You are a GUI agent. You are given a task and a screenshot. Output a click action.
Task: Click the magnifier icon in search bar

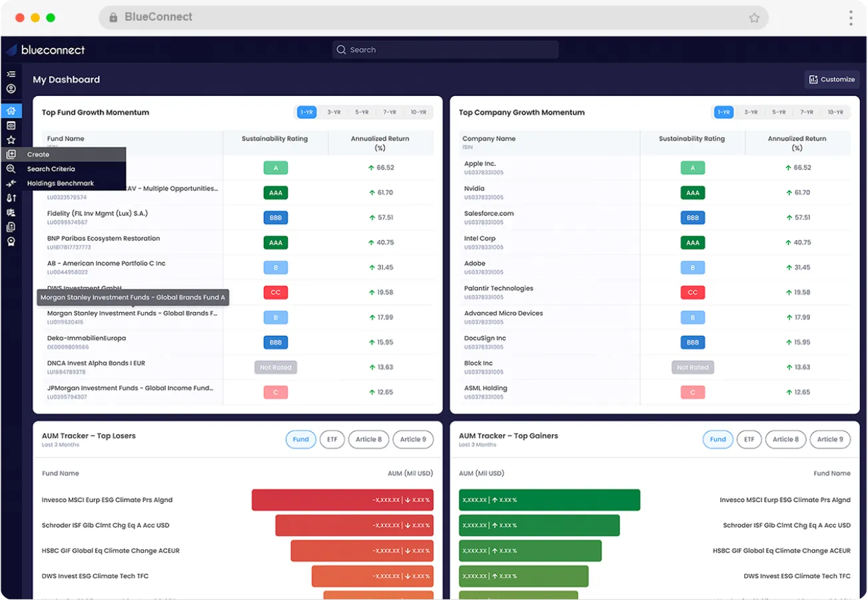(x=341, y=50)
